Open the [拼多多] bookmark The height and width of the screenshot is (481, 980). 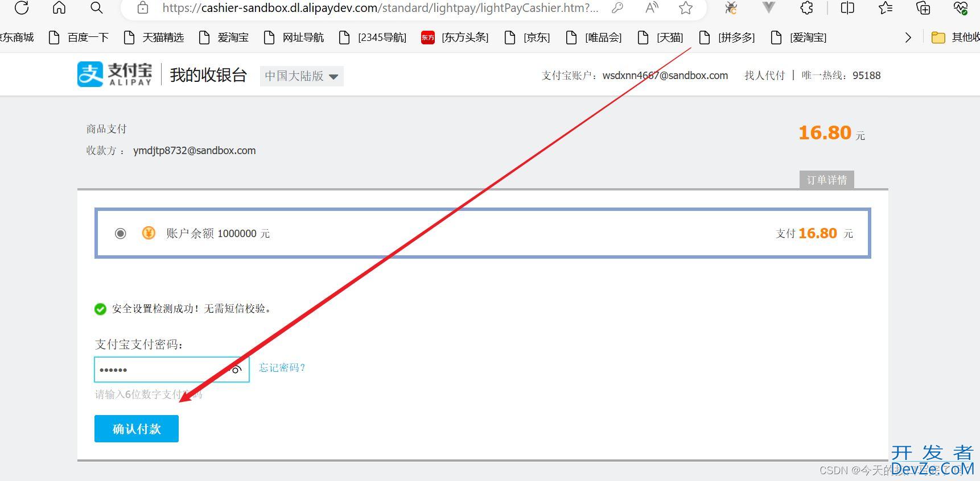(x=727, y=38)
